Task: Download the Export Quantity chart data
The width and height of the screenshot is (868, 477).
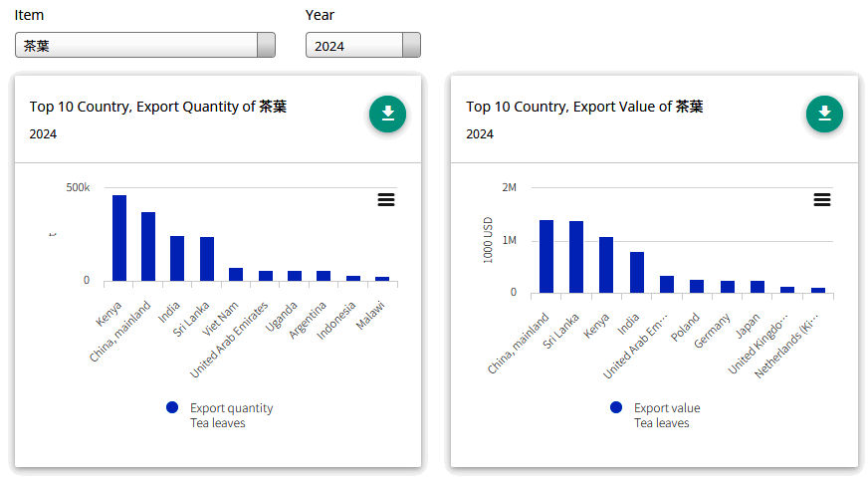Action: pyautogui.click(x=387, y=114)
